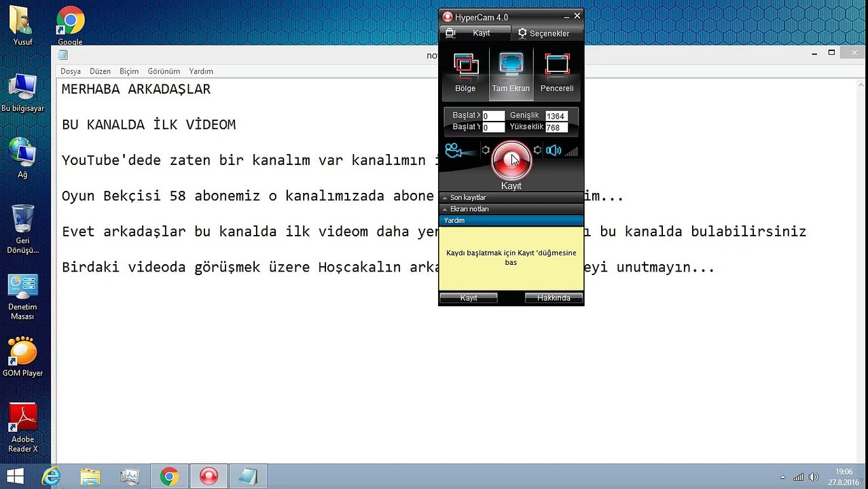Open the Görünüm menu in Notepad
This screenshot has width=868, height=489.
point(164,71)
